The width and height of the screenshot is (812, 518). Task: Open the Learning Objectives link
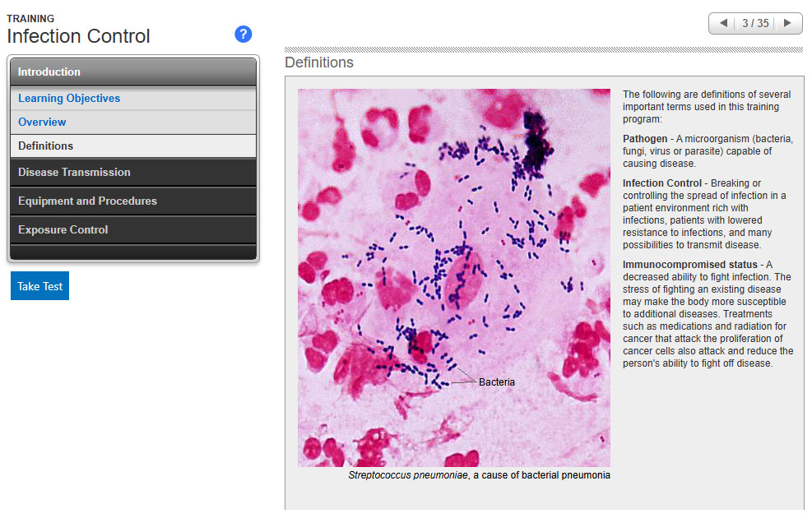click(69, 99)
